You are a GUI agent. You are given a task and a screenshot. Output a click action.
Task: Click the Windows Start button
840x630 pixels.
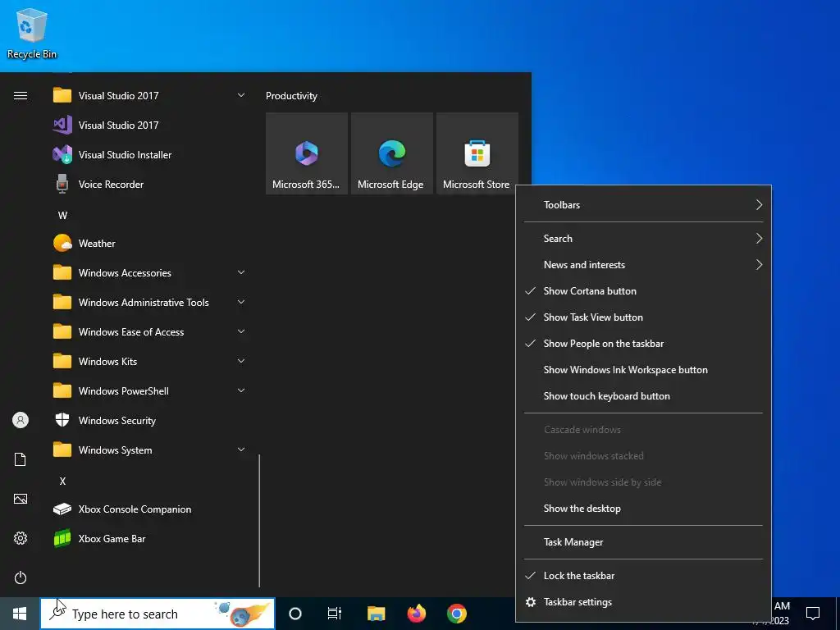click(x=20, y=614)
